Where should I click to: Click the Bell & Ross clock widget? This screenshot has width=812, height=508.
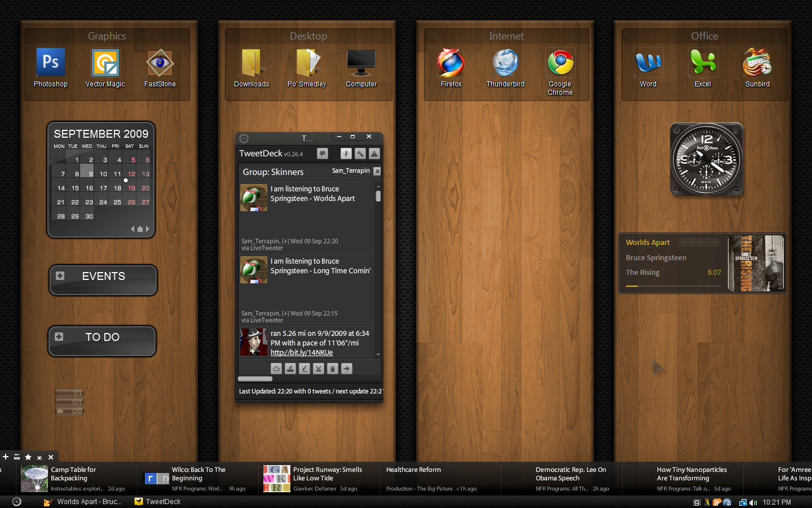coord(707,160)
